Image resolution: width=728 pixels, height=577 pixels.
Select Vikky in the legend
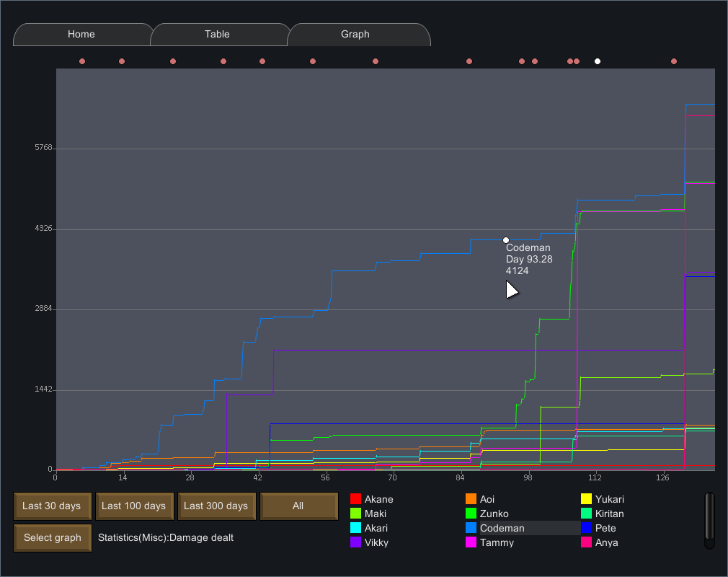[x=376, y=542]
